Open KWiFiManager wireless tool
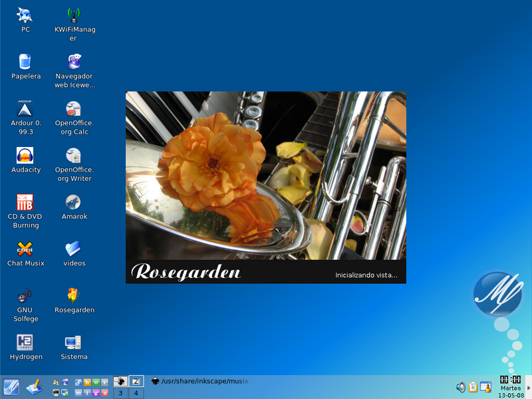This screenshot has height=399, width=532. (73, 16)
